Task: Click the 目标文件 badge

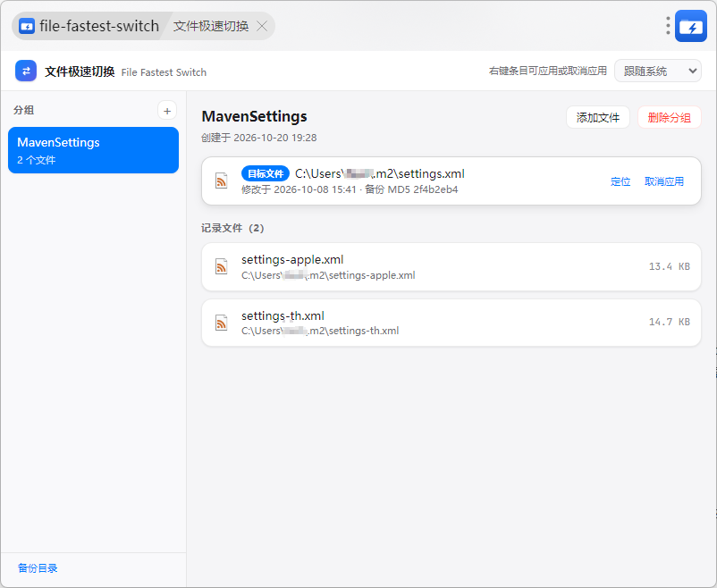Action: [266, 173]
